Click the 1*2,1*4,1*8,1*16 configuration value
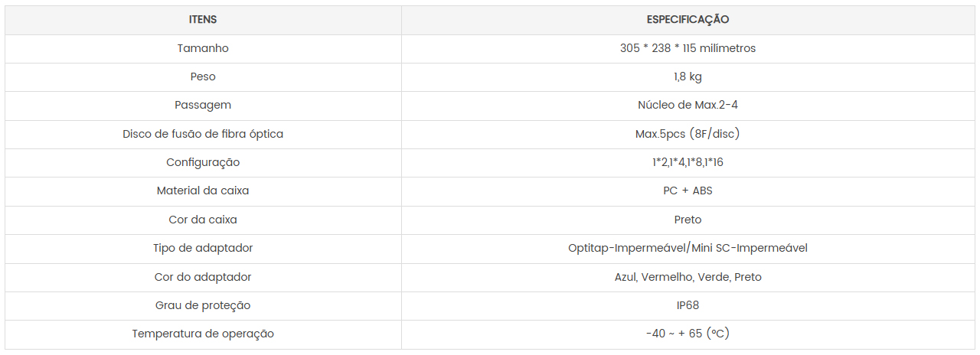Screen dimensions: 980x355 (x=688, y=162)
